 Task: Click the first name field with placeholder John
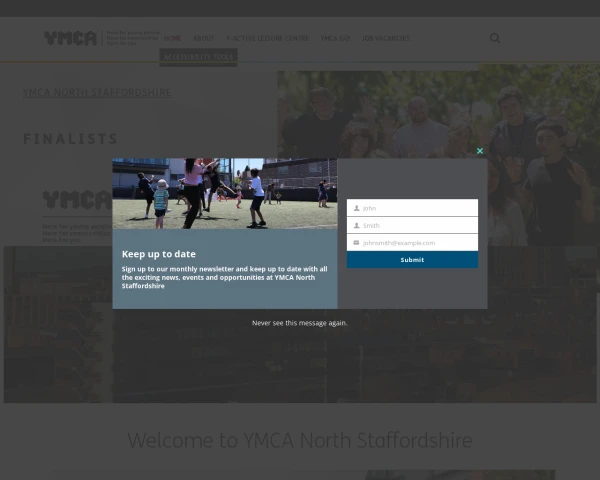point(412,208)
